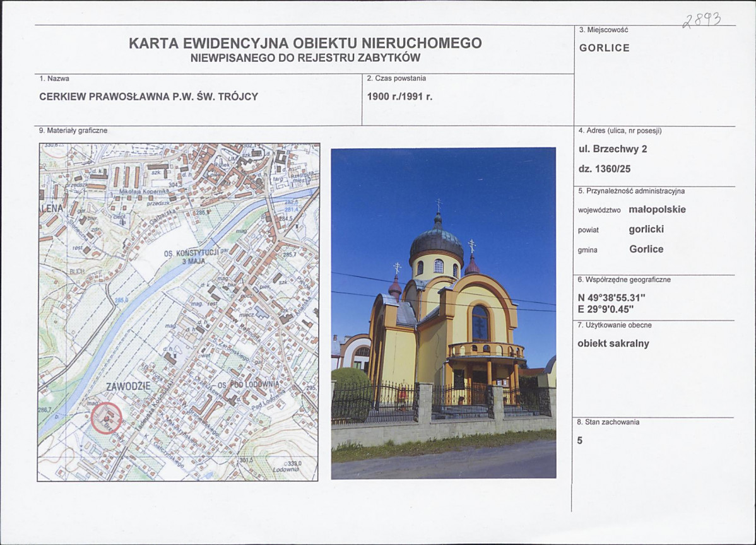Viewport: 756px width, 545px height.
Task: Click the 'powiat' field label
Action: point(588,230)
